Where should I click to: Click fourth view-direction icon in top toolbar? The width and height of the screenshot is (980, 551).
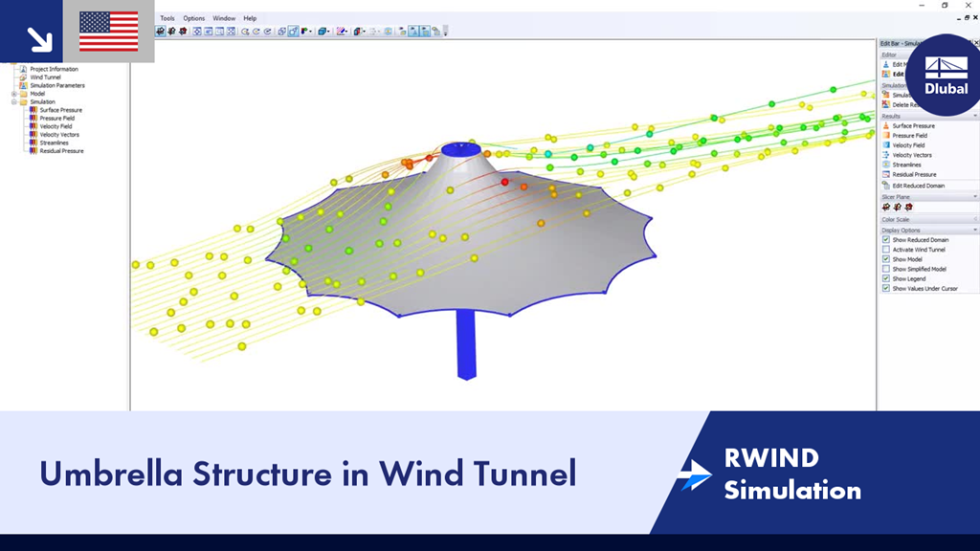click(x=231, y=32)
